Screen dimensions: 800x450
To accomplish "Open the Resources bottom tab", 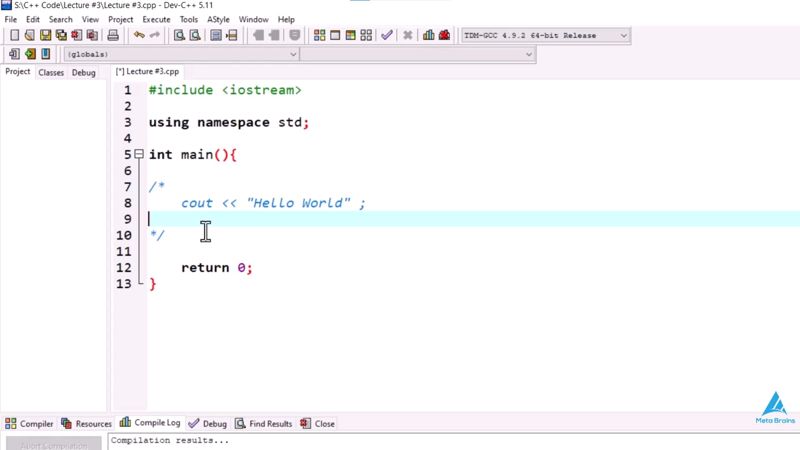I will 86,423.
